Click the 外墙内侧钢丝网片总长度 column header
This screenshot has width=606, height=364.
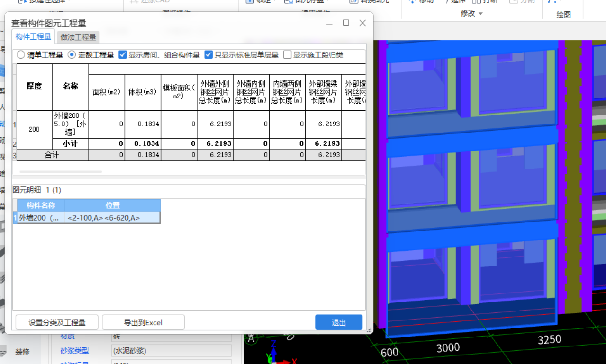251,92
